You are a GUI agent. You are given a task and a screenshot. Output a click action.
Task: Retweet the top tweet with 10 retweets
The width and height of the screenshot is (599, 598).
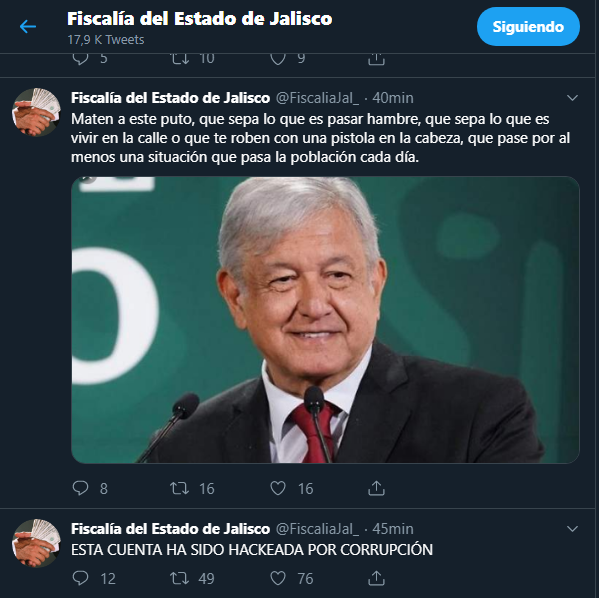coord(179,59)
